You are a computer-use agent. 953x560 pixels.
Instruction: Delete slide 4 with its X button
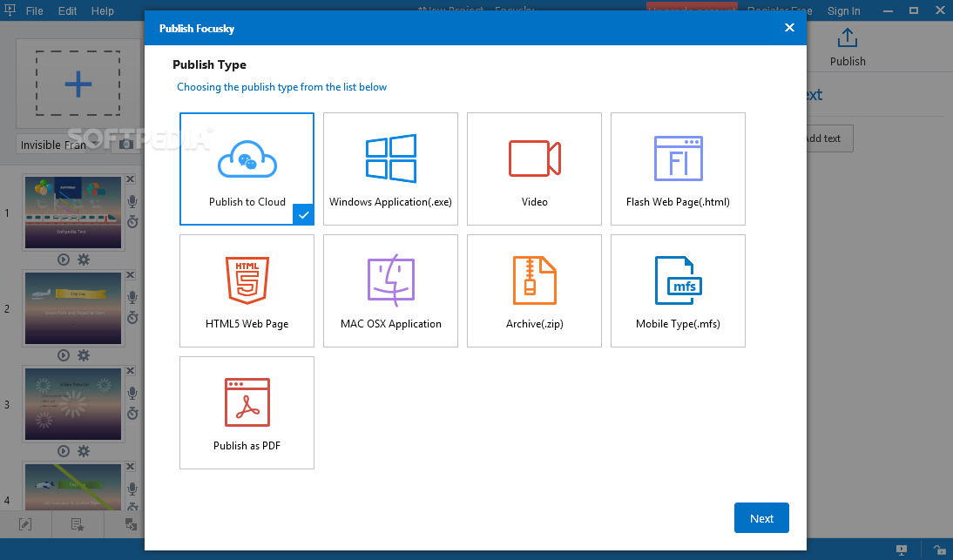[x=131, y=467]
